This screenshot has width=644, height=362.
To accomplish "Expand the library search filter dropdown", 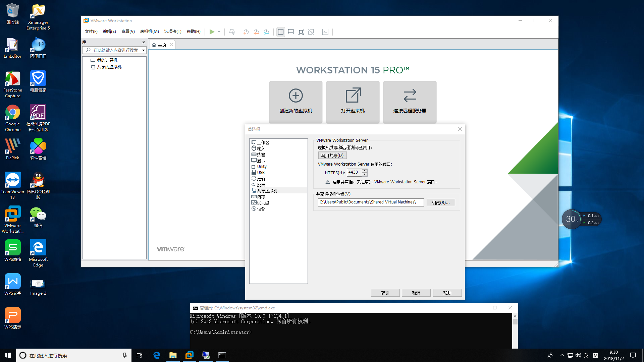I will click(x=143, y=50).
